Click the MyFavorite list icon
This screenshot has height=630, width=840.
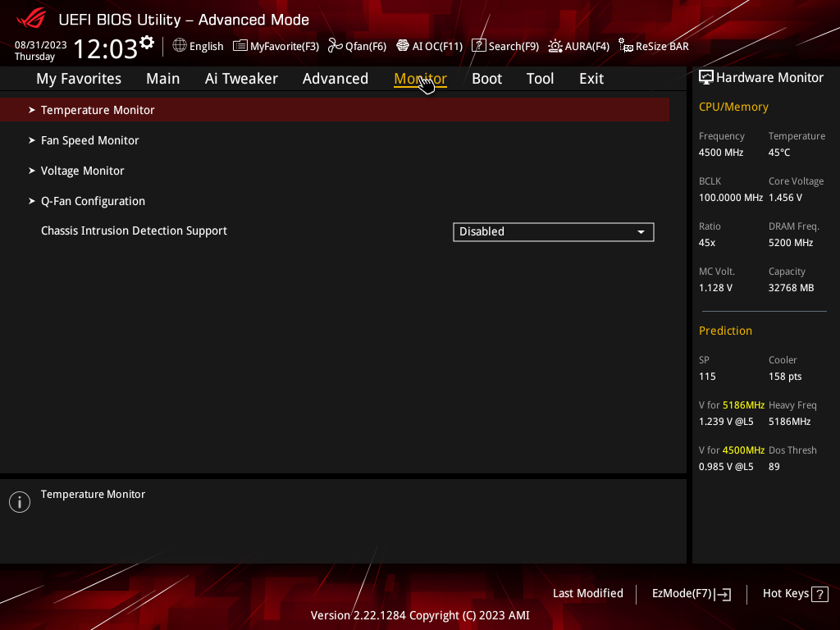tap(240, 46)
